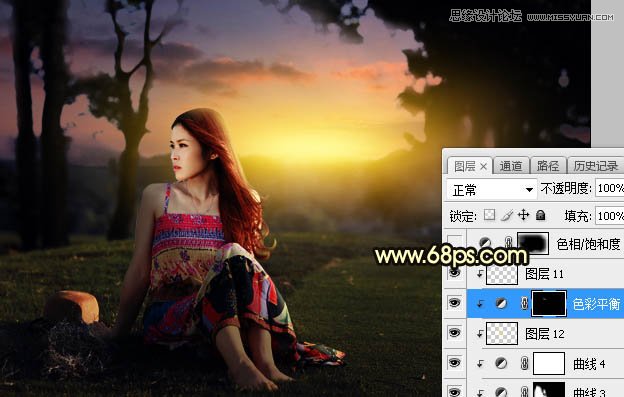Click clipping arrow on 色彩平衡 layer
Viewport: 624px width, 397px height.
tap(480, 304)
